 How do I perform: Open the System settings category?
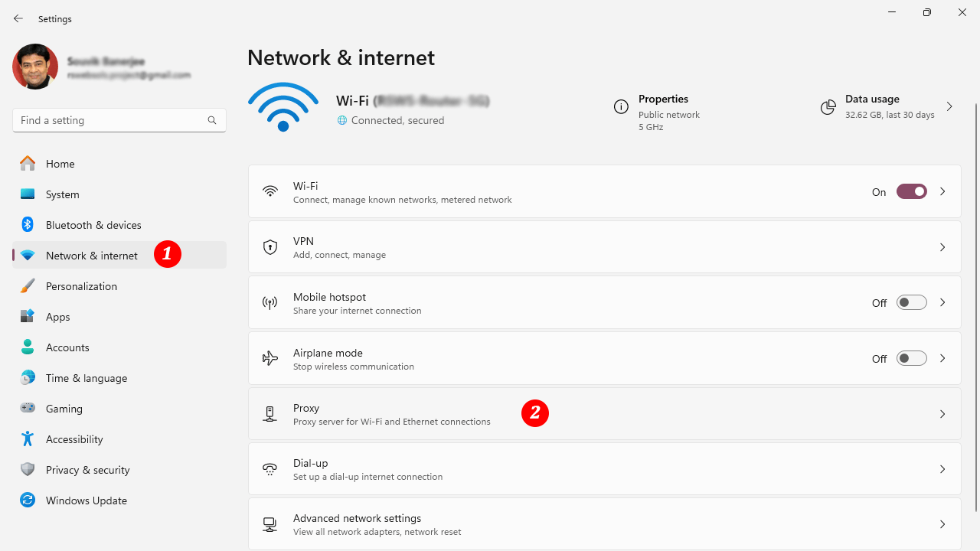tap(62, 194)
